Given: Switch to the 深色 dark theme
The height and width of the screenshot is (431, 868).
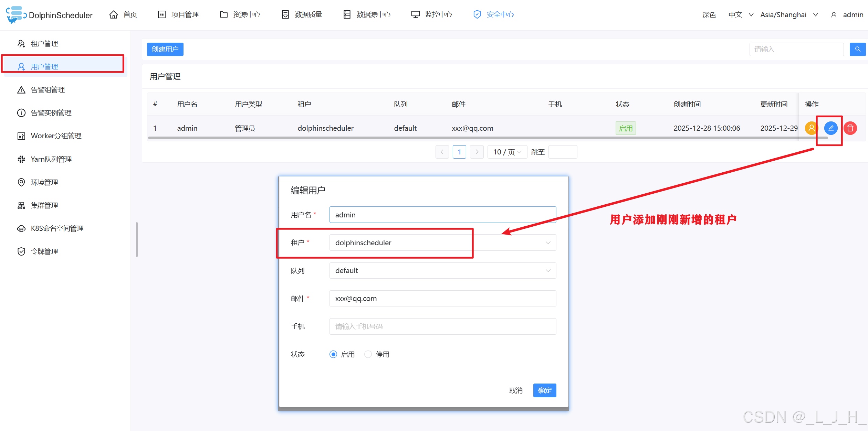Looking at the screenshot, I should coord(709,15).
